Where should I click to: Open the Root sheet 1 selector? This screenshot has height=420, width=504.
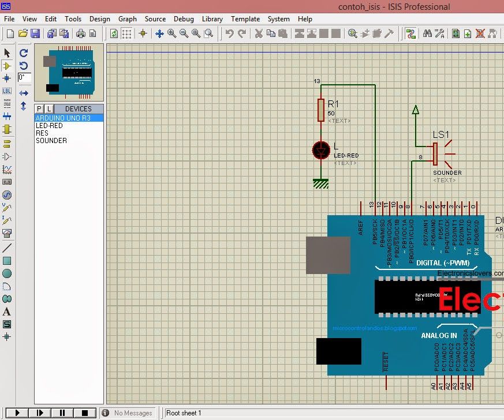click(191, 412)
